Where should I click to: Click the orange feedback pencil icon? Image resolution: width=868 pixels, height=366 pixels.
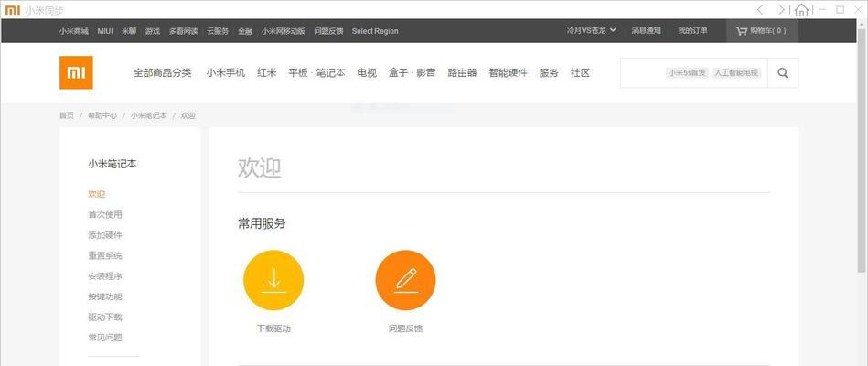pos(405,280)
